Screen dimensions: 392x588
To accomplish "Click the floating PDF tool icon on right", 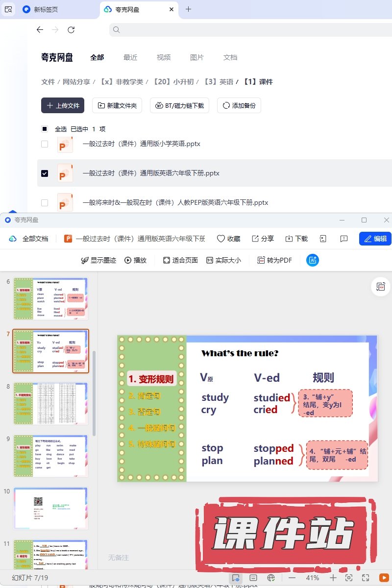I will [x=380, y=287].
